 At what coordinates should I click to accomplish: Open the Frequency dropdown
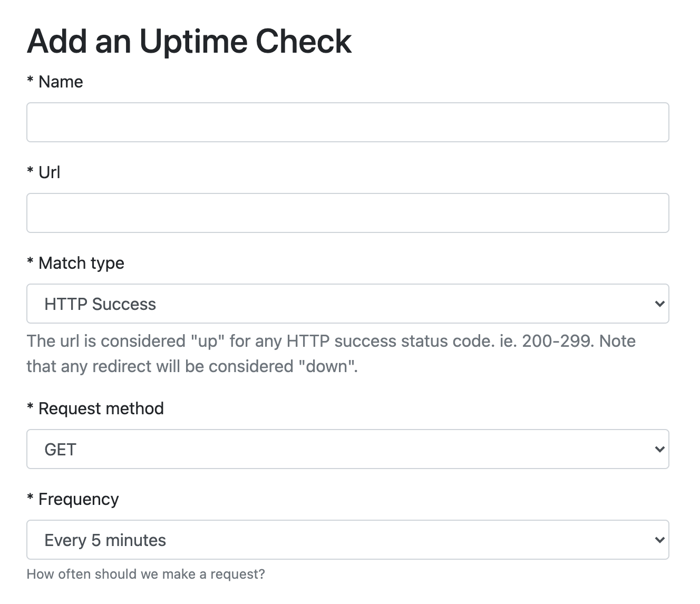pos(348,540)
